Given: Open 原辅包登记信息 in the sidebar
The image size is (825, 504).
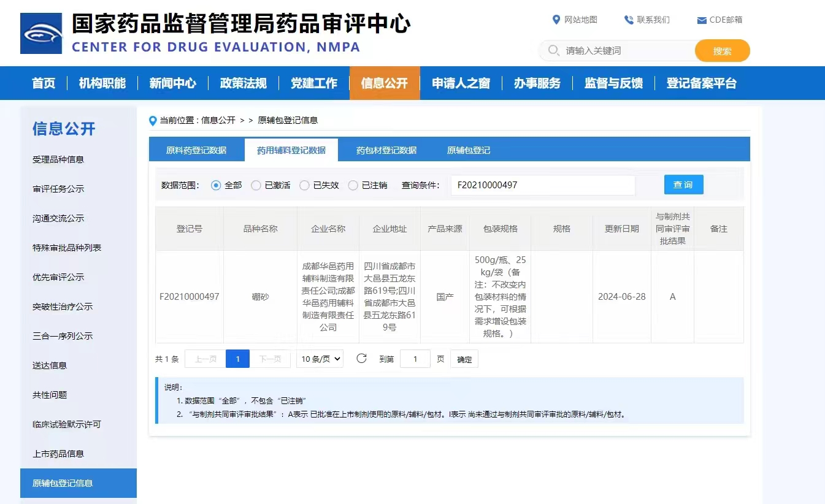Looking at the screenshot, I should point(79,483).
